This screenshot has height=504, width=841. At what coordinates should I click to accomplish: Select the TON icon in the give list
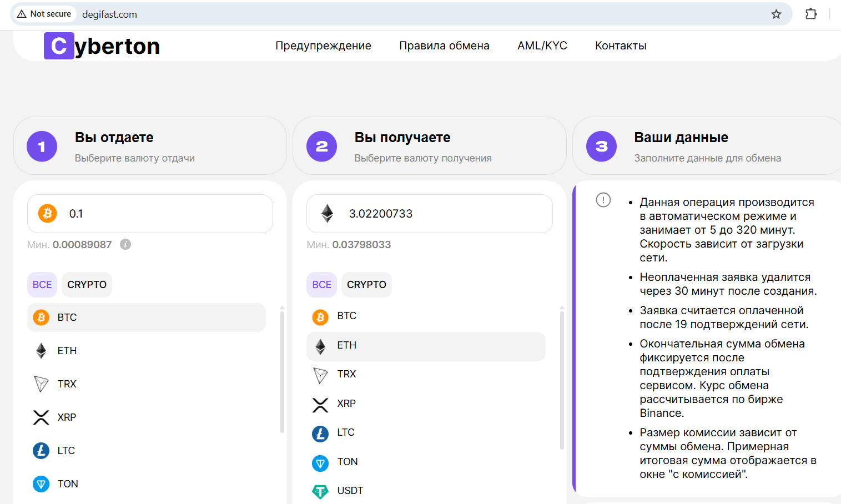pos(41,484)
